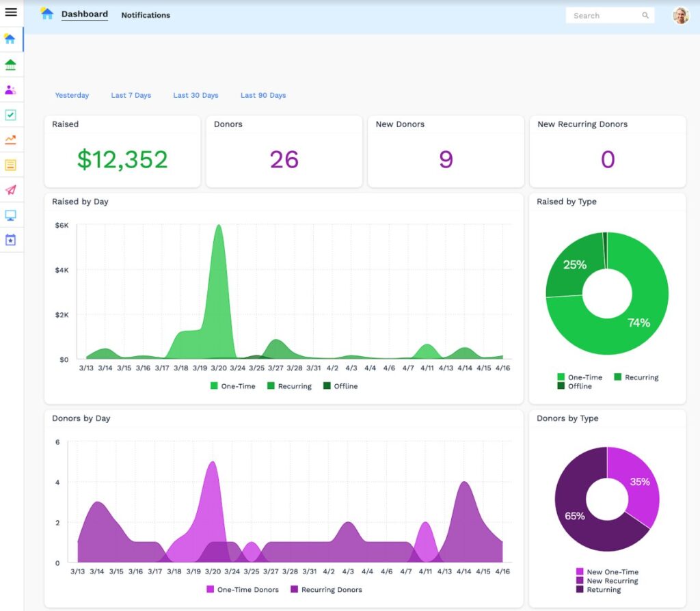Open the orange trend chart sidebar icon

pyautogui.click(x=10, y=139)
